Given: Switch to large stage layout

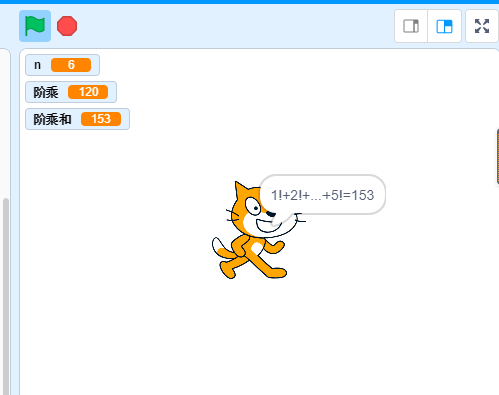Looking at the screenshot, I should (x=444, y=26).
